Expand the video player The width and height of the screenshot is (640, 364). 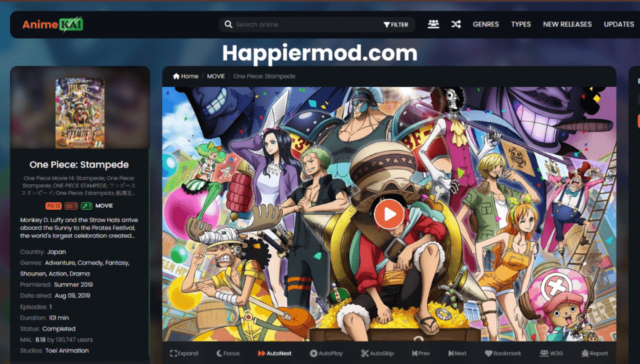coord(184,353)
